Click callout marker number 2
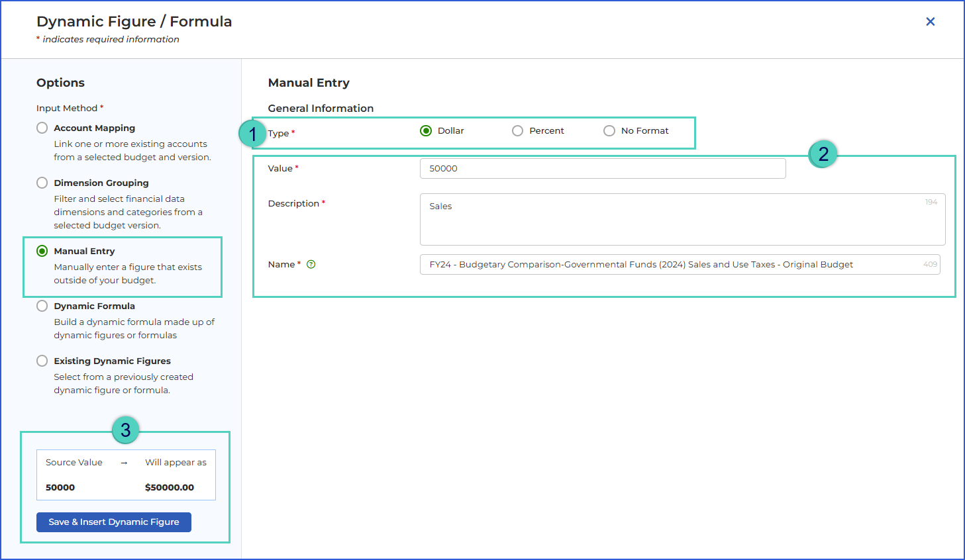This screenshot has height=560, width=965. pos(823,154)
